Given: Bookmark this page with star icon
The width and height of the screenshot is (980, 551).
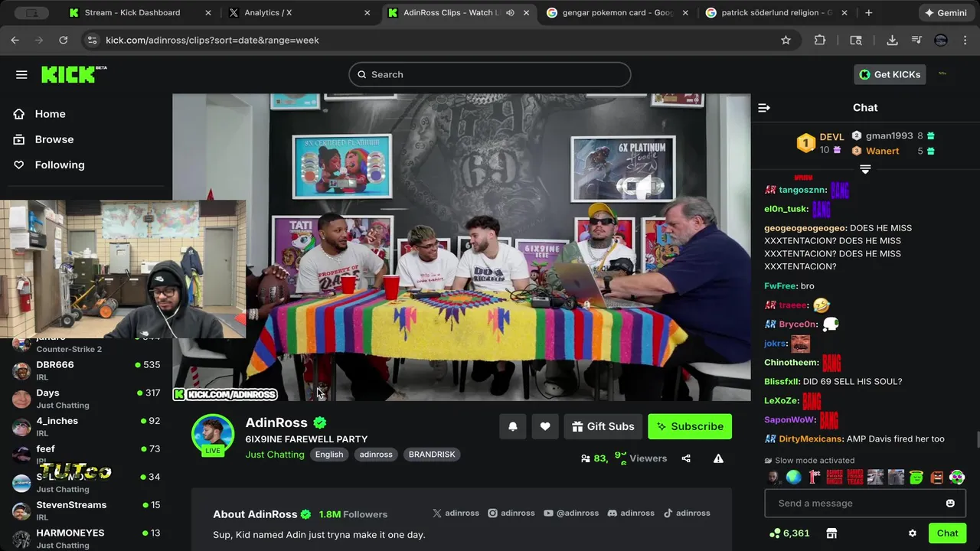Looking at the screenshot, I should point(786,40).
